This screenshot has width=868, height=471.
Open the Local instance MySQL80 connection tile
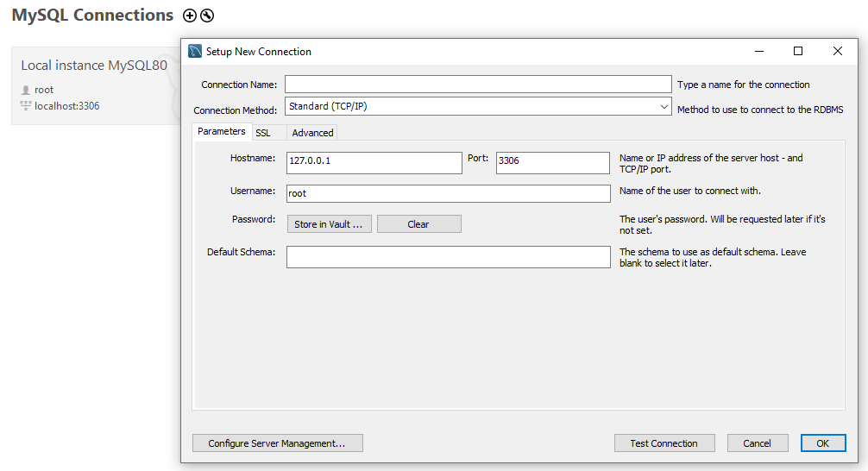[x=97, y=85]
